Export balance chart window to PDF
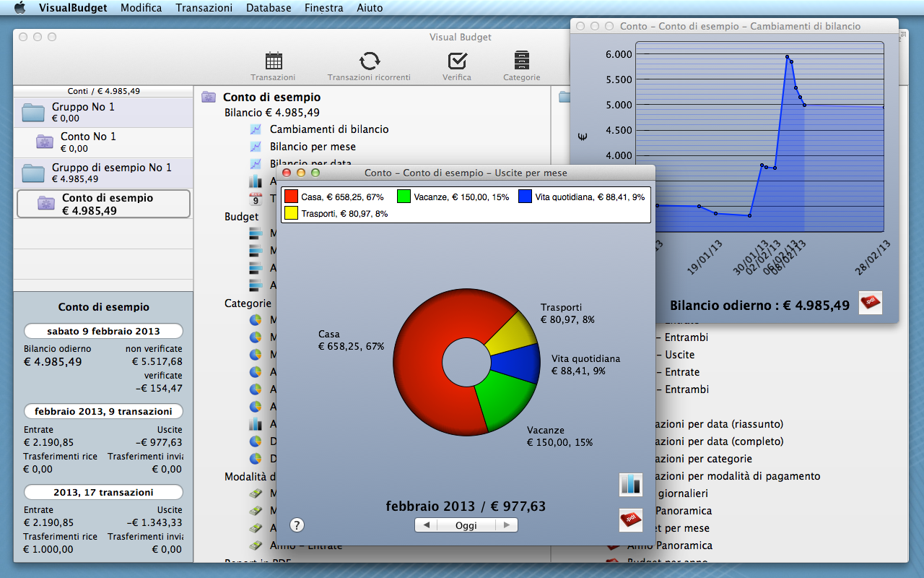This screenshot has width=924, height=578. [x=871, y=303]
